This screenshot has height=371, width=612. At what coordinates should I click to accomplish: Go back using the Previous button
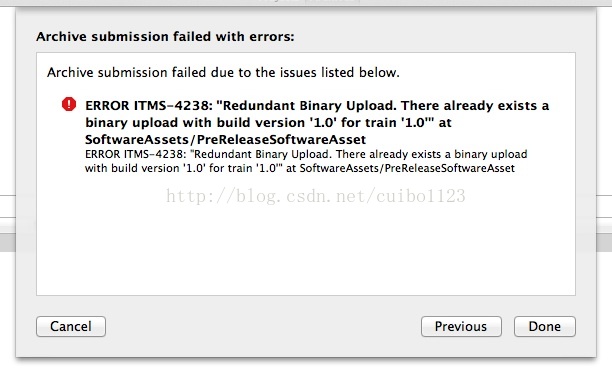click(461, 326)
